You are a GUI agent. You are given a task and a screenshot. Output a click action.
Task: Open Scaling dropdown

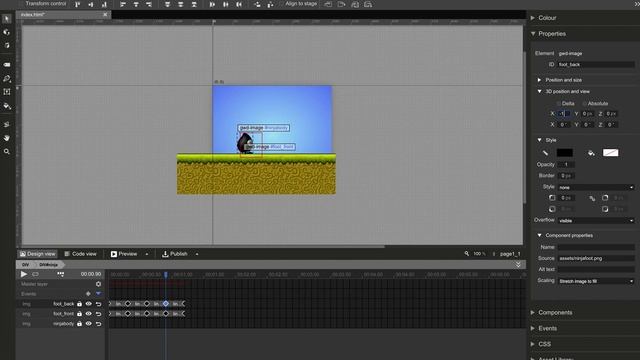click(x=596, y=281)
